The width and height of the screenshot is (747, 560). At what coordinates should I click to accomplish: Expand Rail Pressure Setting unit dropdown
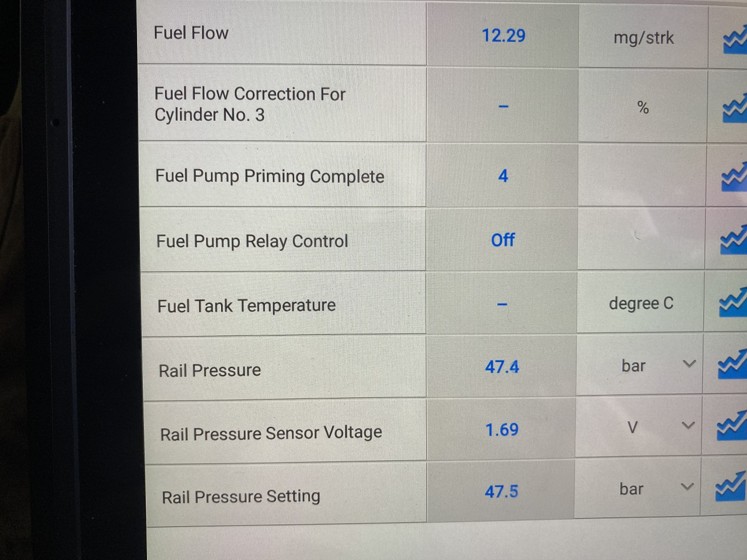click(x=687, y=487)
